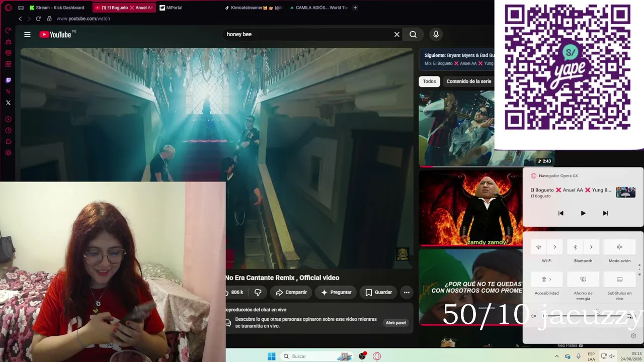The width and height of the screenshot is (644, 362).
Task: Switch to the Stream - Kick Dashboard tab
Action: 57,8
